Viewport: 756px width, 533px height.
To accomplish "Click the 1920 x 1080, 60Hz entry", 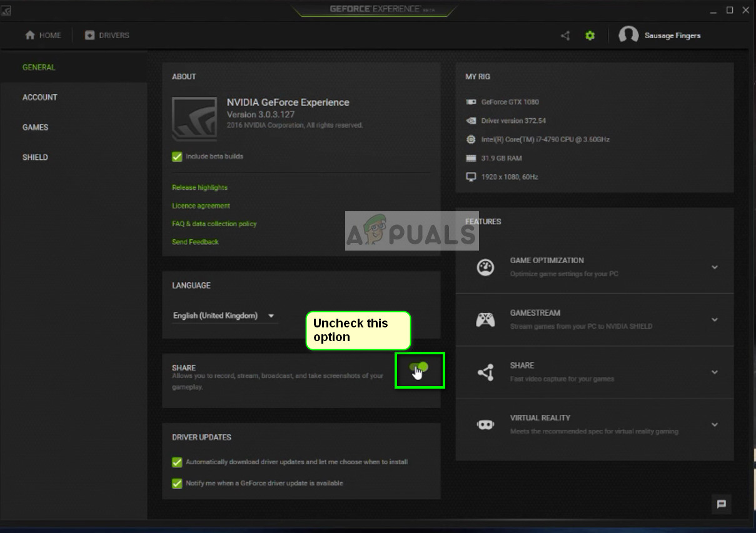I will coord(510,177).
